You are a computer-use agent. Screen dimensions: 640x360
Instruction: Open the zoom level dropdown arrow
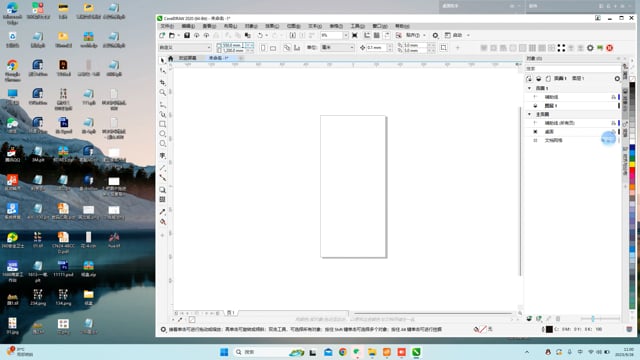[x=346, y=36]
